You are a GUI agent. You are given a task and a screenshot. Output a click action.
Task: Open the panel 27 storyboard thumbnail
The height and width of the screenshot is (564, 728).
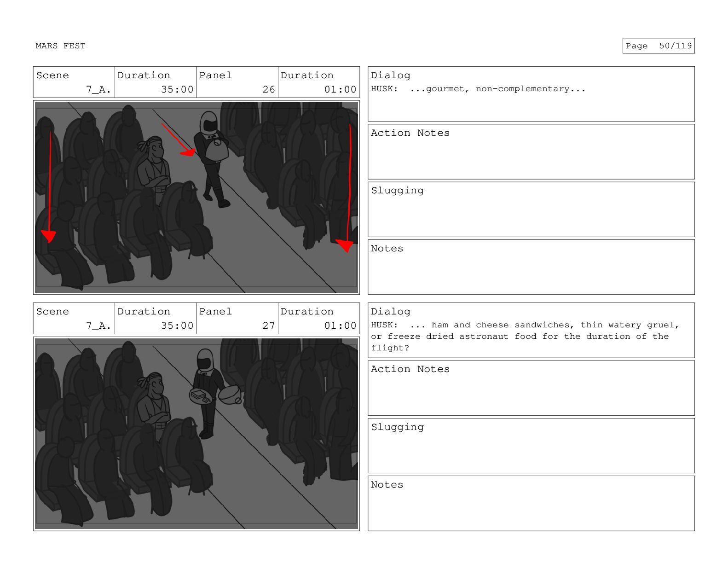click(196, 434)
